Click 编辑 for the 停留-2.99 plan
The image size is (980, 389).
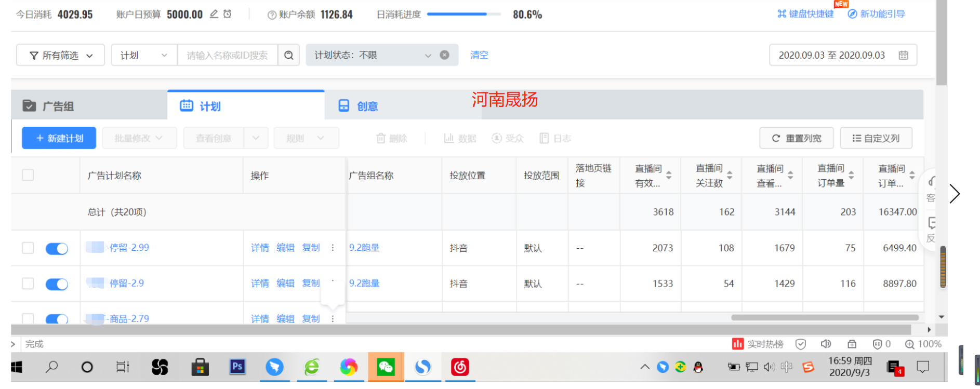click(285, 248)
